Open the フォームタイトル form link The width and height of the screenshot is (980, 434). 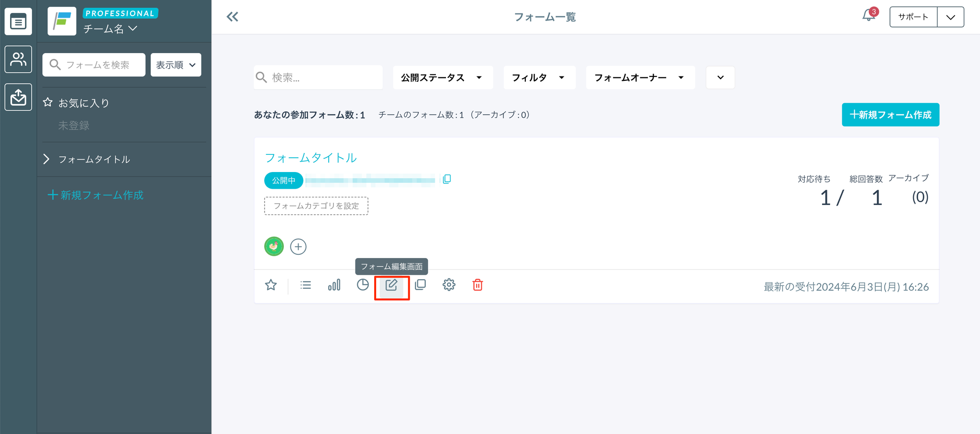point(311,158)
